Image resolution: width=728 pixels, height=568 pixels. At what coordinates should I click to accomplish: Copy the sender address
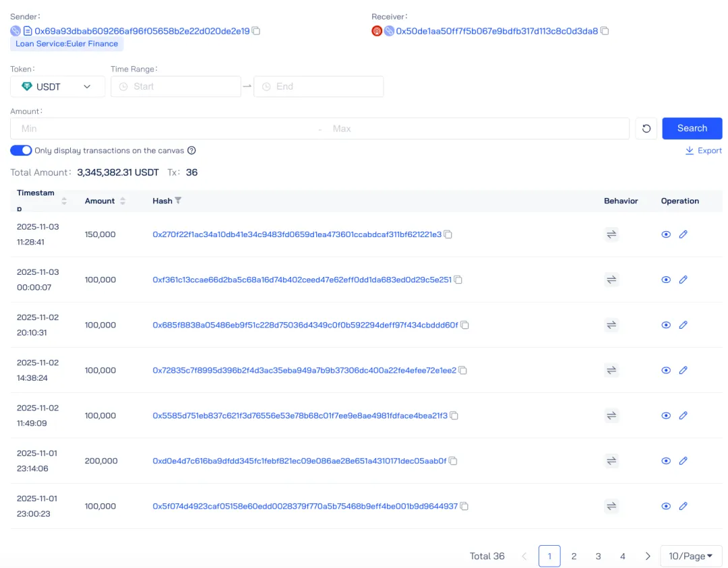click(256, 31)
